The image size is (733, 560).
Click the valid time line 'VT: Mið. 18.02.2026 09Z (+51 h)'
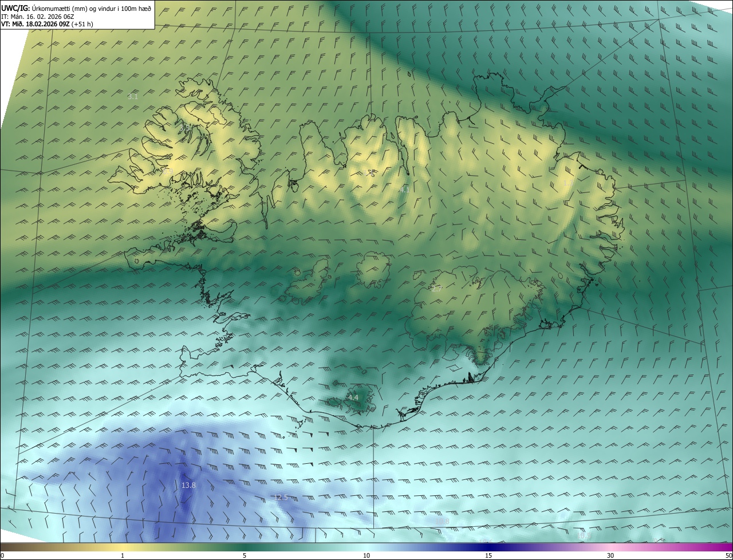[x=47, y=24]
